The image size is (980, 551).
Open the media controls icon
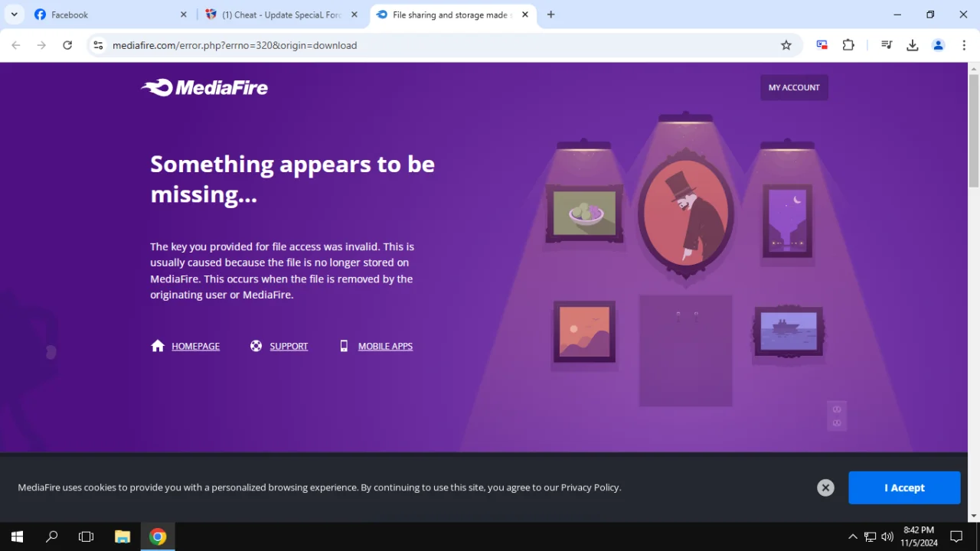click(887, 45)
